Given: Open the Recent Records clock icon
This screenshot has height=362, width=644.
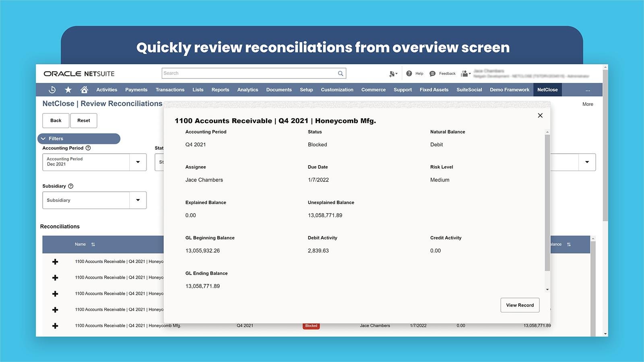Looking at the screenshot, I should (x=52, y=90).
